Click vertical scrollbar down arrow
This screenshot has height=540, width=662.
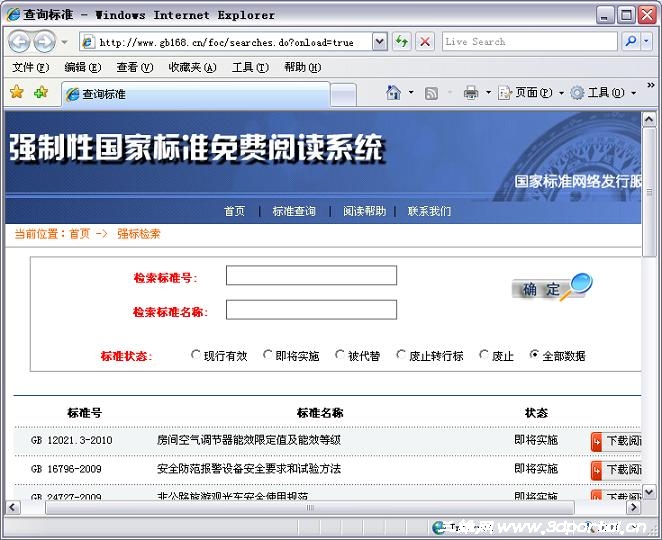[x=649, y=491]
